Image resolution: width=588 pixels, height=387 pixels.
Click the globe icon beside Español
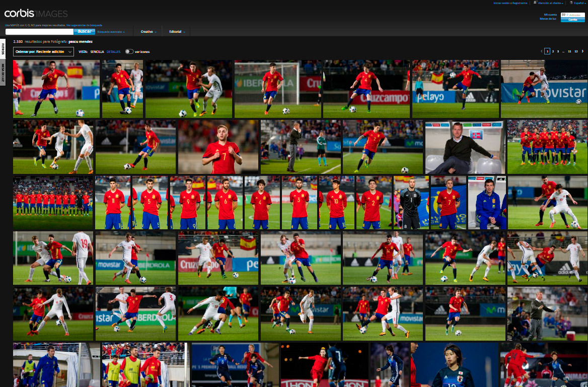tap(571, 3)
